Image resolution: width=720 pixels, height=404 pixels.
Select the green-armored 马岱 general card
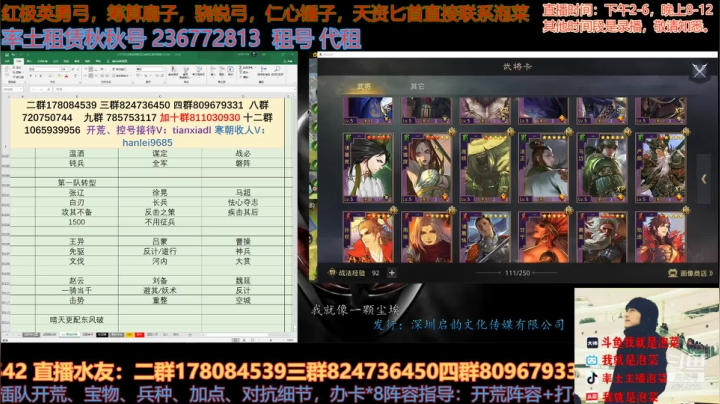pyautogui.click(x=602, y=168)
